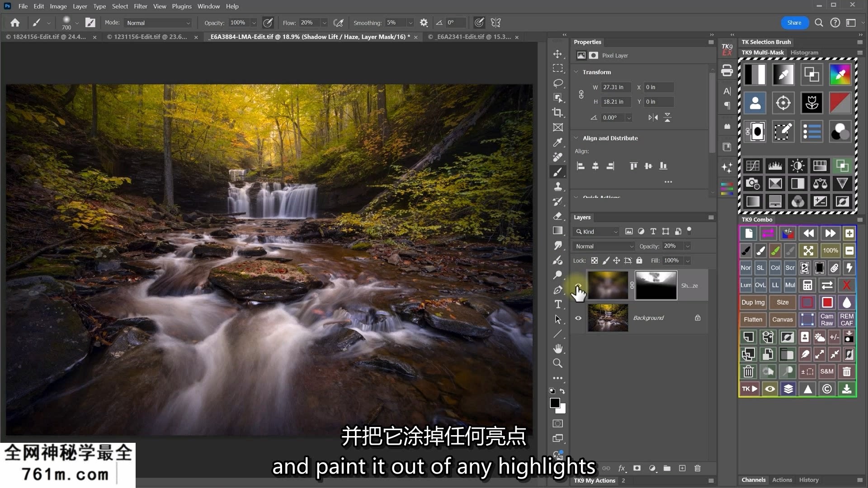
Task: Click the foreground color swatch
Action: point(555,403)
